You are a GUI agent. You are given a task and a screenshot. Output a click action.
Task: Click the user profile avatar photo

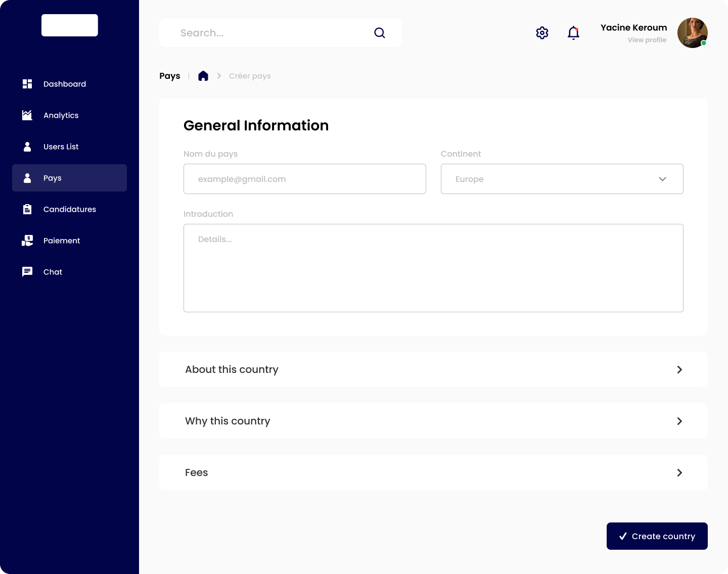(692, 33)
